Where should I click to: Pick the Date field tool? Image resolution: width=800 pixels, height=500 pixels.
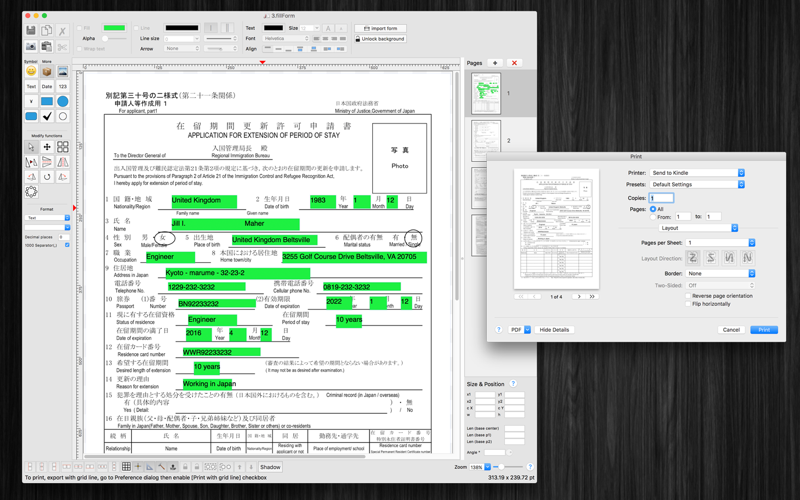[47, 86]
